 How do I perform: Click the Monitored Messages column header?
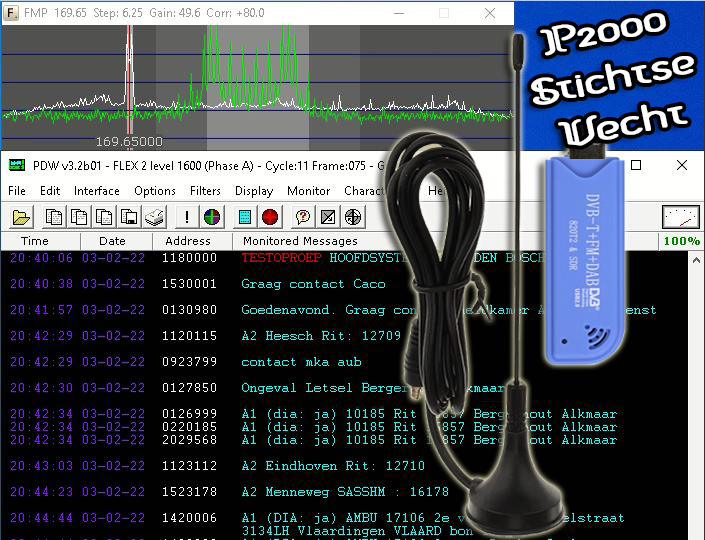[x=300, y=241]
